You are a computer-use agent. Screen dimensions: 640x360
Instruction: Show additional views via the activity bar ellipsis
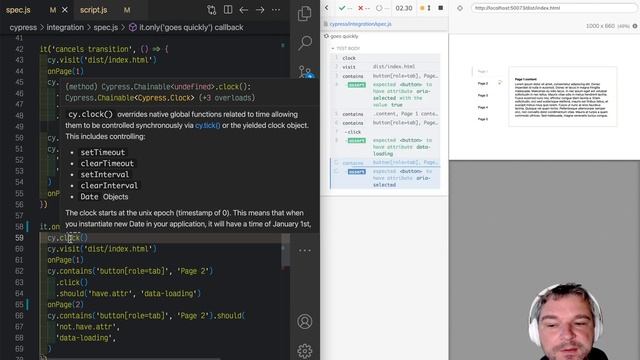pos(305,250)
